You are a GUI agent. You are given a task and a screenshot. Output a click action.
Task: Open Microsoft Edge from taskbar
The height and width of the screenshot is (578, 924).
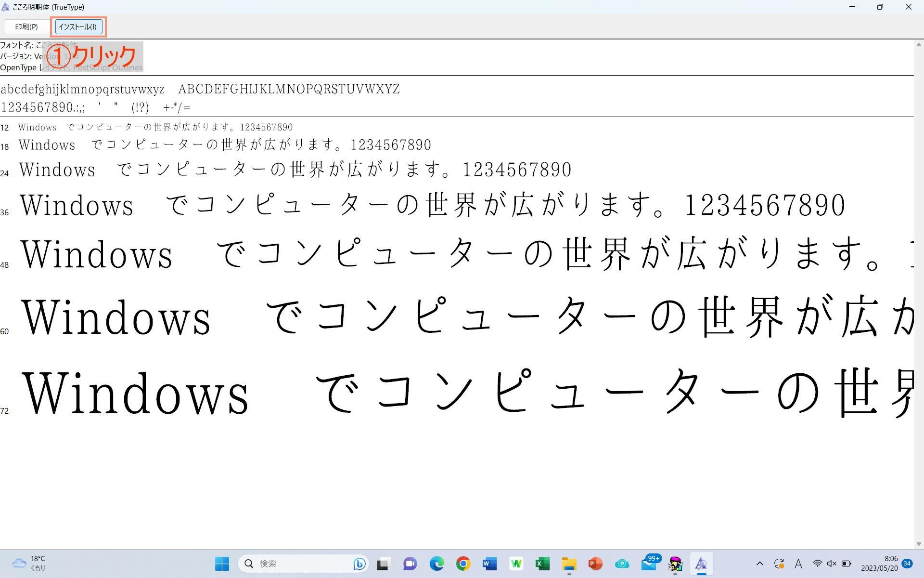pyautogui.click(x=436, y=564)
